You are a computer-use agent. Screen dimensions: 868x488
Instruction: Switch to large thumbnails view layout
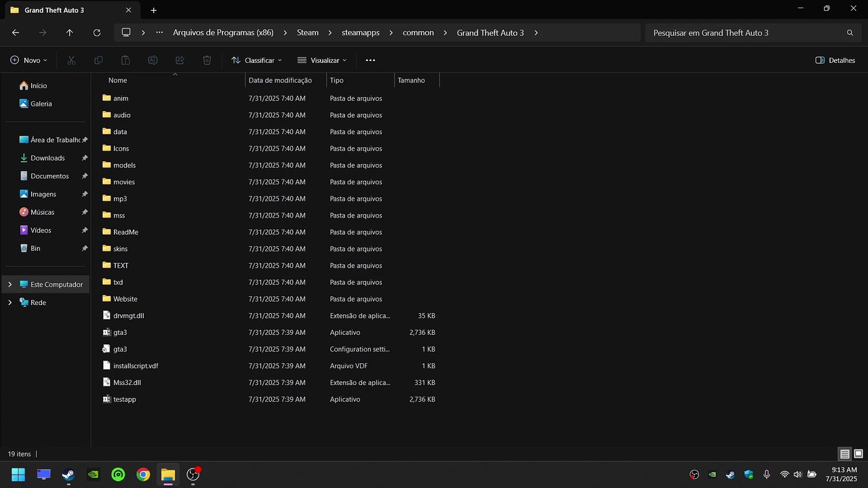pyautogui.click(x=859, y=454)
